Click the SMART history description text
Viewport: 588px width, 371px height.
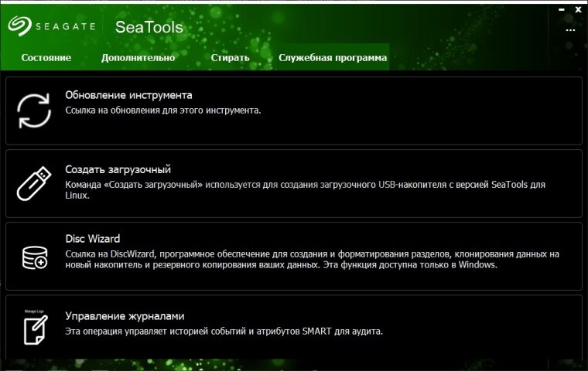pos(224,332)
